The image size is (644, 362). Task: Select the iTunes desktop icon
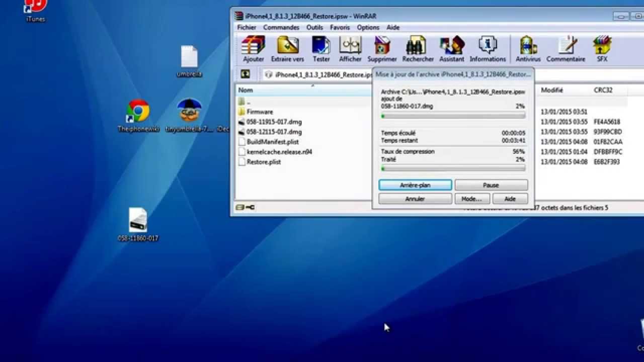coord(35,10)
